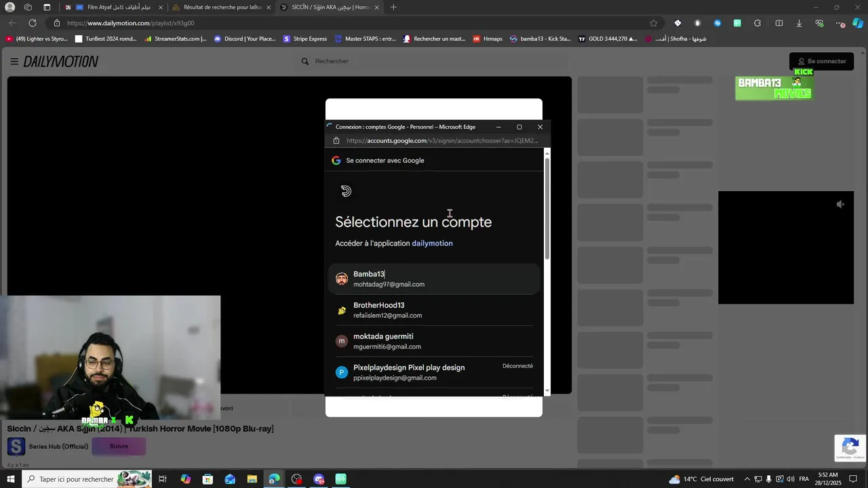Select the Bamba13 Google account
The height and width of the screenshot is (488, 868).
[x=434, y=279]
